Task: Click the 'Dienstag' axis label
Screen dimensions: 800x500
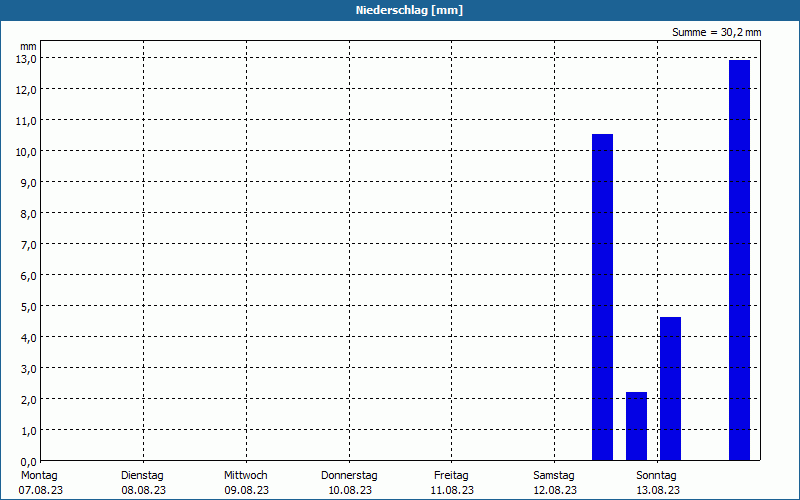Action: (142, 475)
